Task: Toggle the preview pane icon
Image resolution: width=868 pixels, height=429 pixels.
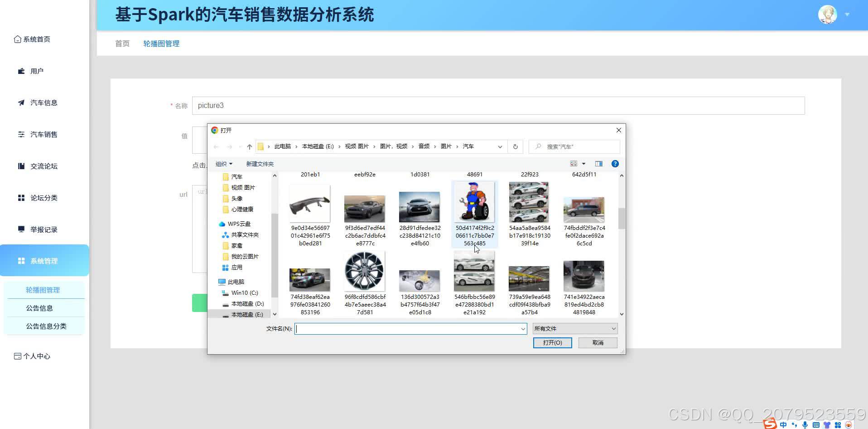Action: click(599, 164)
